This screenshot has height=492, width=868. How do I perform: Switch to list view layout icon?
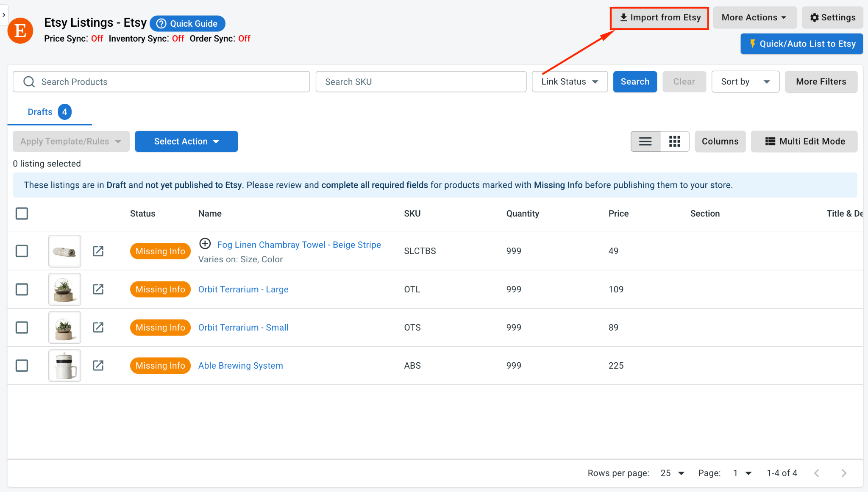click(645, 142)
